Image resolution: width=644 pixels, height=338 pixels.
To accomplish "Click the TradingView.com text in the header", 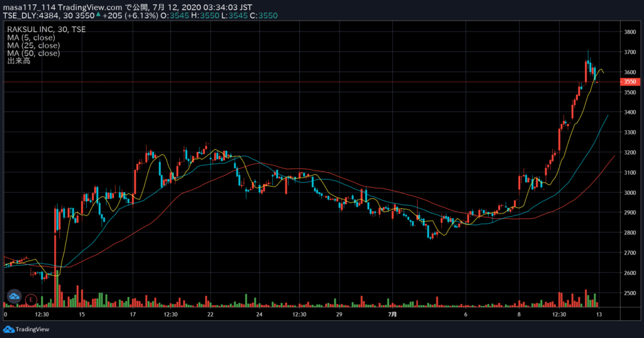I will [90, 8].
